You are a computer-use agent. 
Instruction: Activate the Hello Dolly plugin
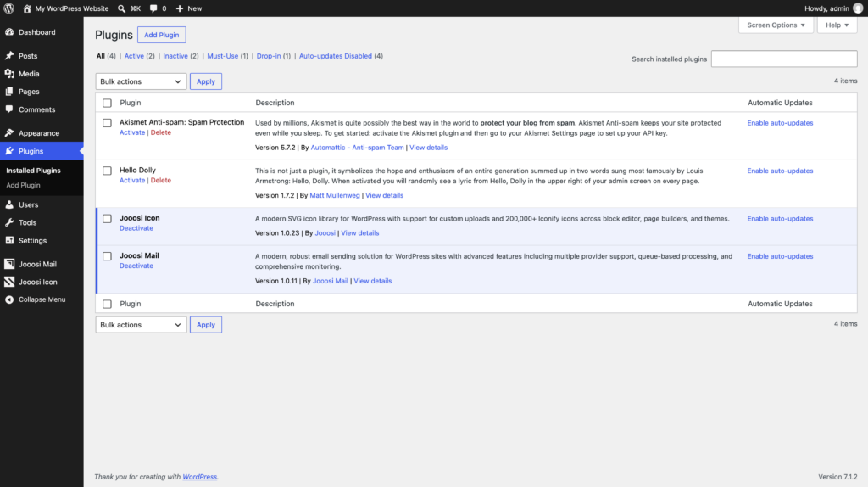point(132,180)
